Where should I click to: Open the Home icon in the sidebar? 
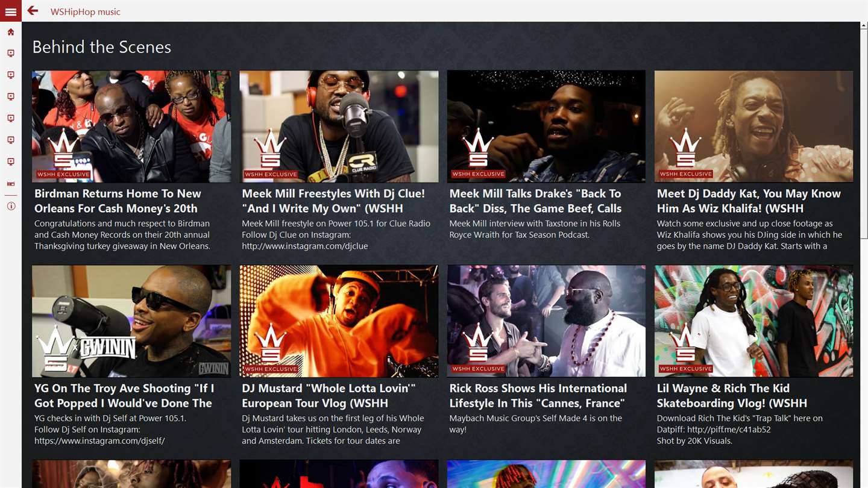point(11,32)
